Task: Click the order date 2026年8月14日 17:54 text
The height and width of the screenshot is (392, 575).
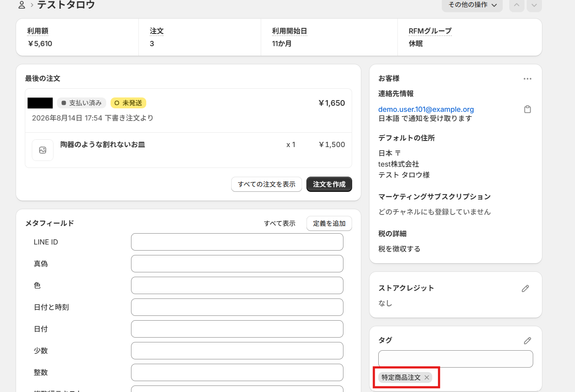Action: [x=67, y=118]
